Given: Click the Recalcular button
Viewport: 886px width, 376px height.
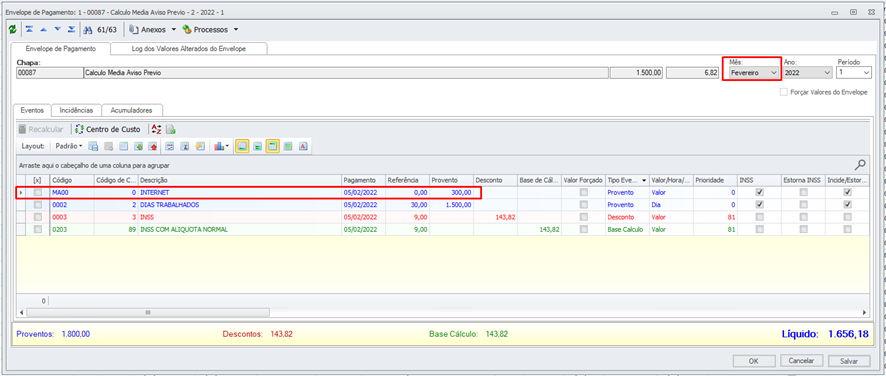Looking at the screenshot, I should coord(41,129).
